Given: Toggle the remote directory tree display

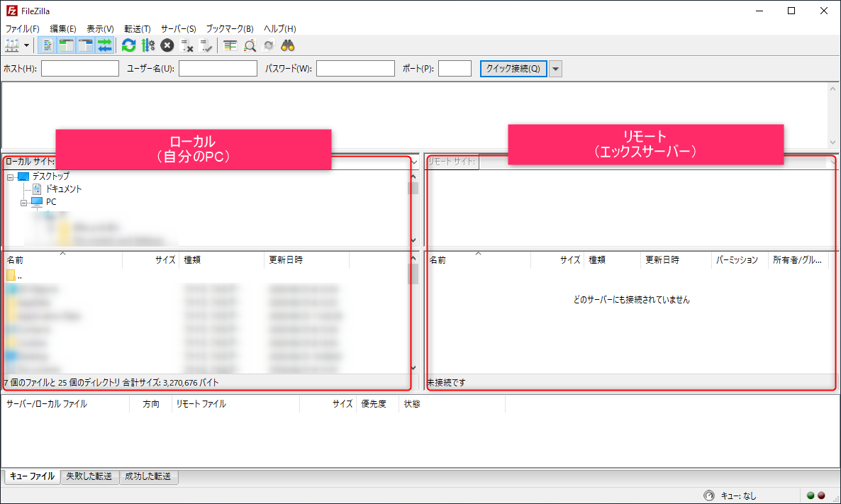Looking at the screenshot, I should [85, 45].
